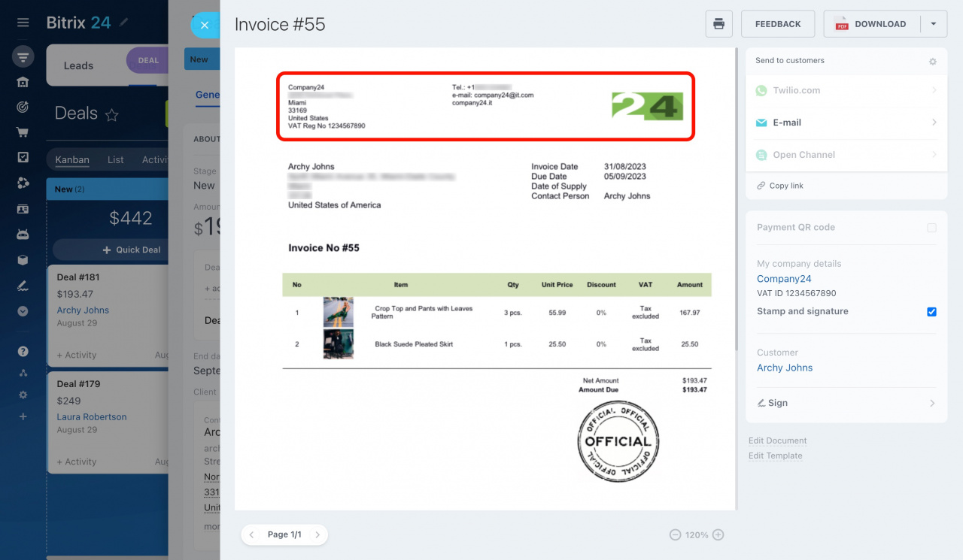Switch to the Kanban view

72,159
